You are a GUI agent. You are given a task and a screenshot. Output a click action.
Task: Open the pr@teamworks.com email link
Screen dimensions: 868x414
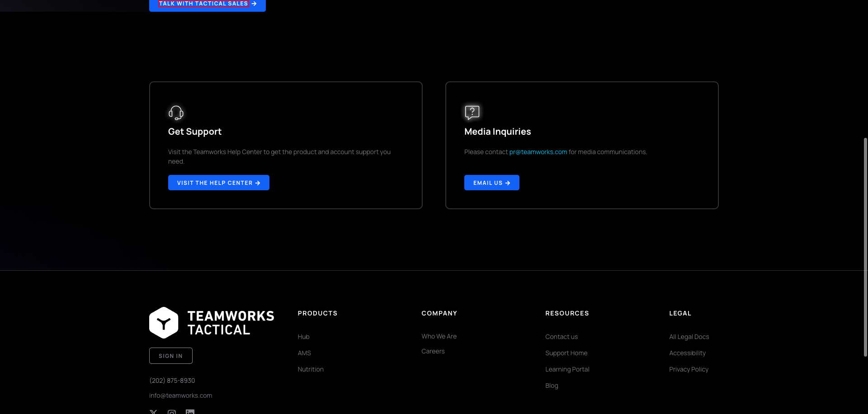point(538,152)
